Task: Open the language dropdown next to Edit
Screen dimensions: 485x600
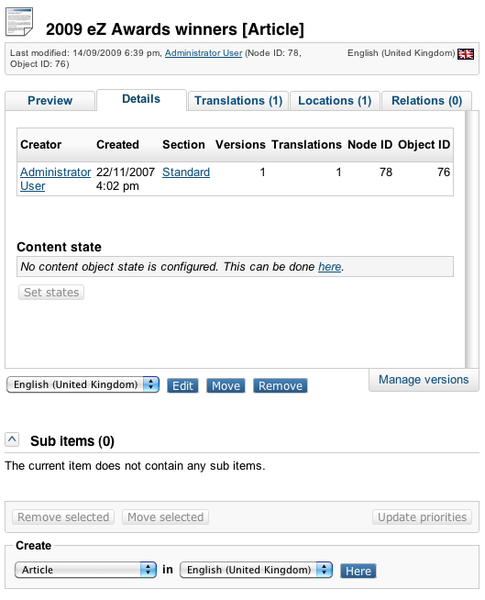Action: pos(83,385)
